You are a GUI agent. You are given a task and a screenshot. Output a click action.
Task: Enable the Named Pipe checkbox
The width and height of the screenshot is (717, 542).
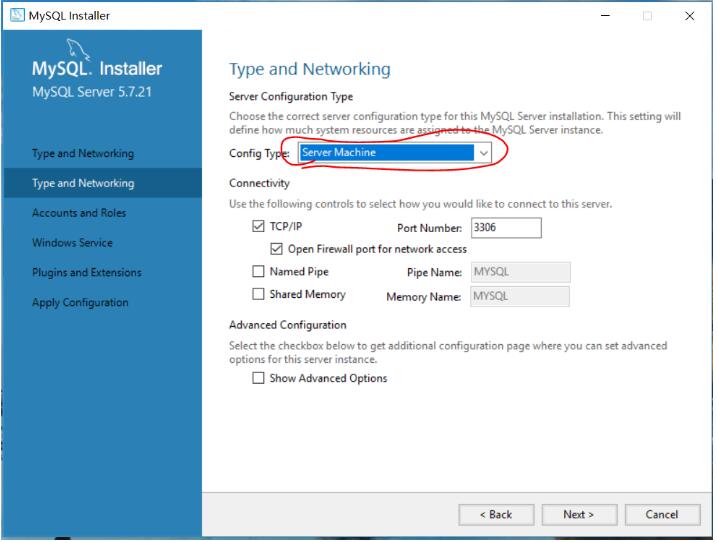tap(259, 271)
